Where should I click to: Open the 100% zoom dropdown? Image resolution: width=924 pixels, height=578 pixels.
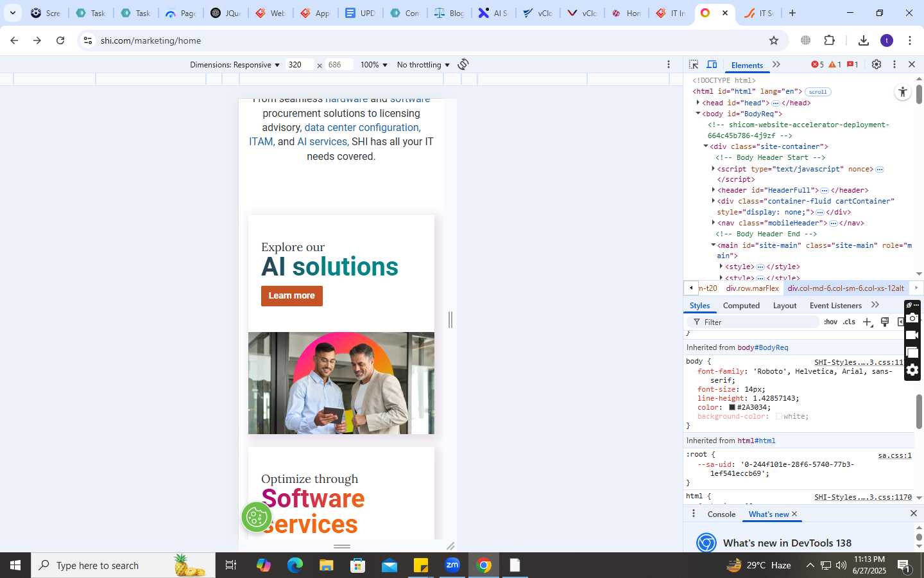[374, 65]
